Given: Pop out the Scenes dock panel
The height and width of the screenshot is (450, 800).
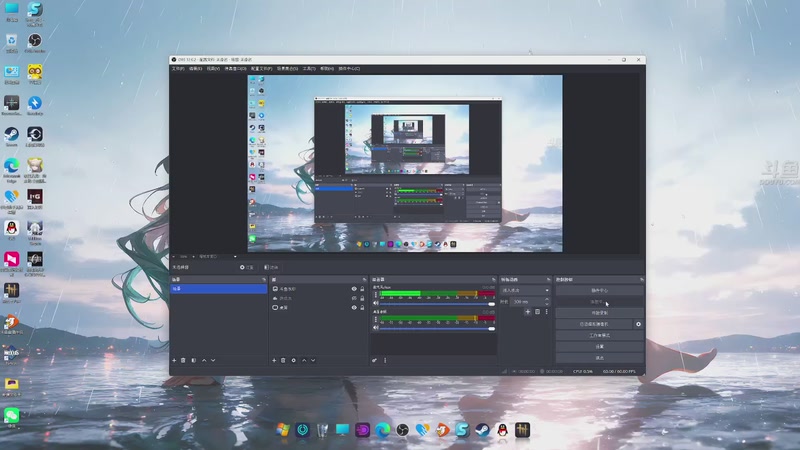Looking at the screenshot, I should (264, 280).
